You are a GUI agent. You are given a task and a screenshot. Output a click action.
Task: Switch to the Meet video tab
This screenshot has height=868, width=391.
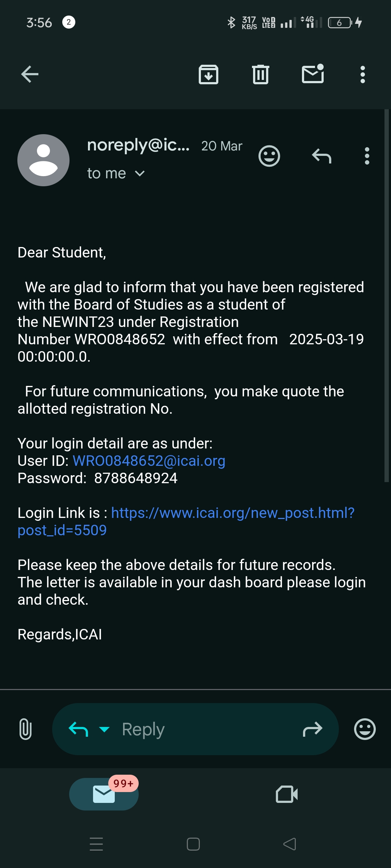[287, 794]
